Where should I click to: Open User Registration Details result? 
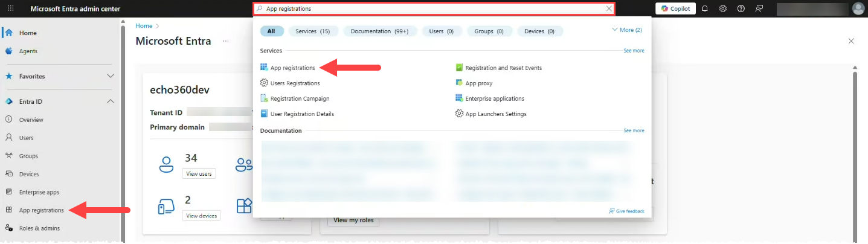pos(302,114)
